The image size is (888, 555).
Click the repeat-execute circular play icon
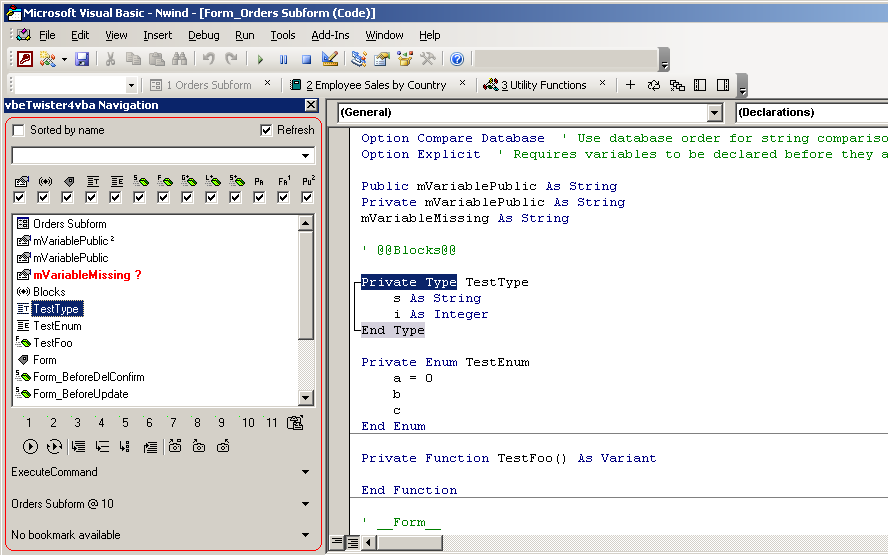tap(54, 447)
